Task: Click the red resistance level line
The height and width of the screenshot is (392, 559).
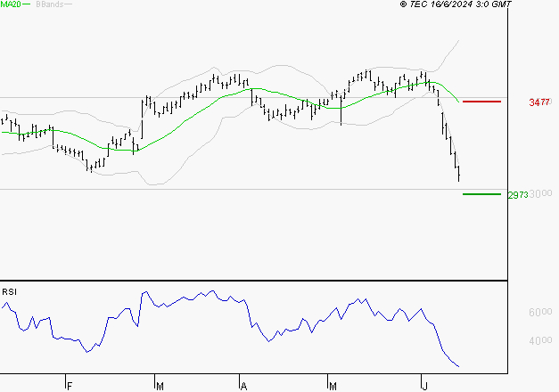Action: pos(481,102)
